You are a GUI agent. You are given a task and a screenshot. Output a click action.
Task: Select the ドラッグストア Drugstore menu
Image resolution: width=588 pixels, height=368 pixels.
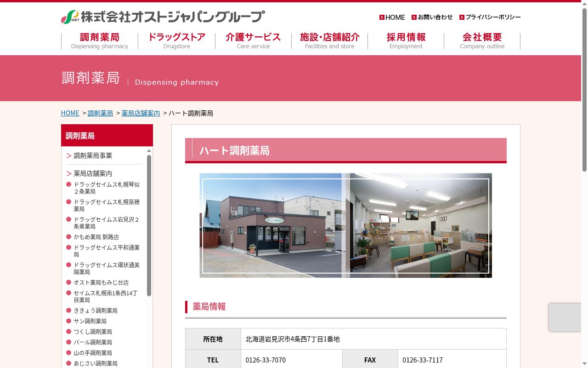[176, 40]
